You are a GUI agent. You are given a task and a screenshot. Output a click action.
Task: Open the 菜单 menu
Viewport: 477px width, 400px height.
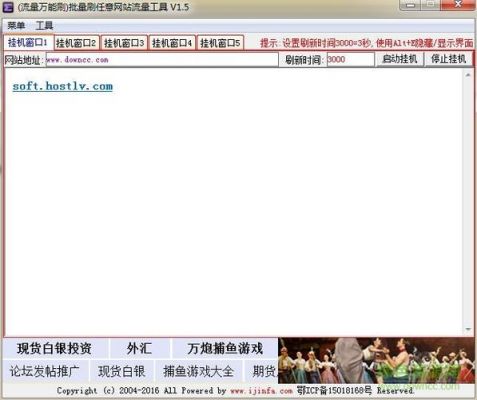(16, 25)
